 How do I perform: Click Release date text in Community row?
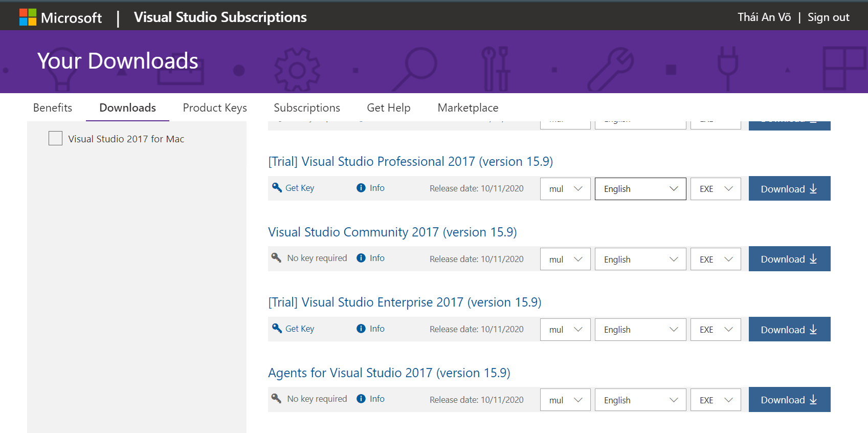pyautogui.click(x=477, y=259)
